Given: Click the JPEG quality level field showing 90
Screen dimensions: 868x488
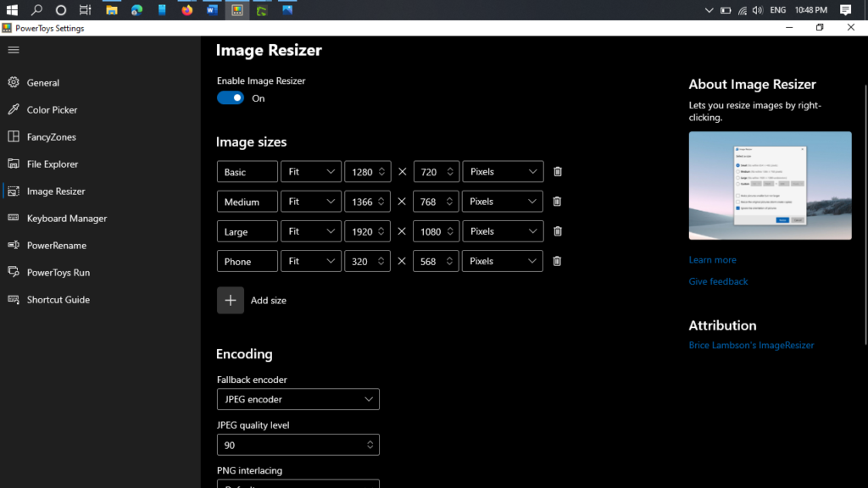Looking at the screenshot, I should (x=298, y=445).
